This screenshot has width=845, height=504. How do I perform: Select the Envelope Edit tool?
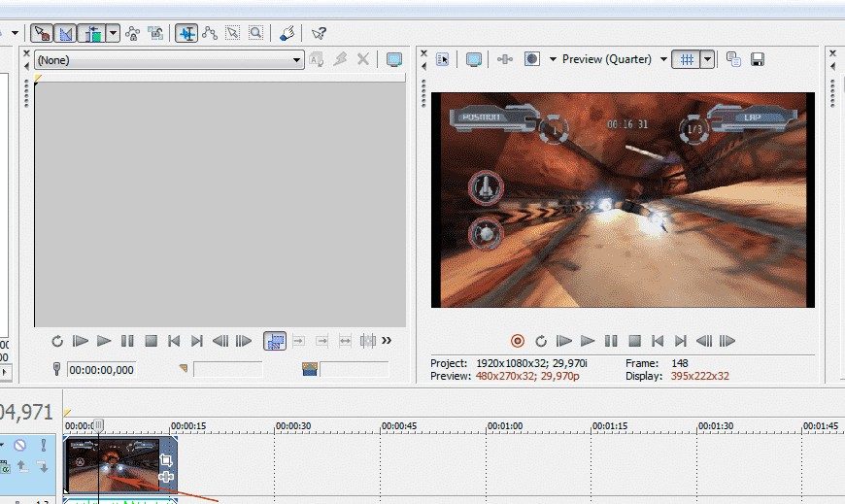point(209,33)
